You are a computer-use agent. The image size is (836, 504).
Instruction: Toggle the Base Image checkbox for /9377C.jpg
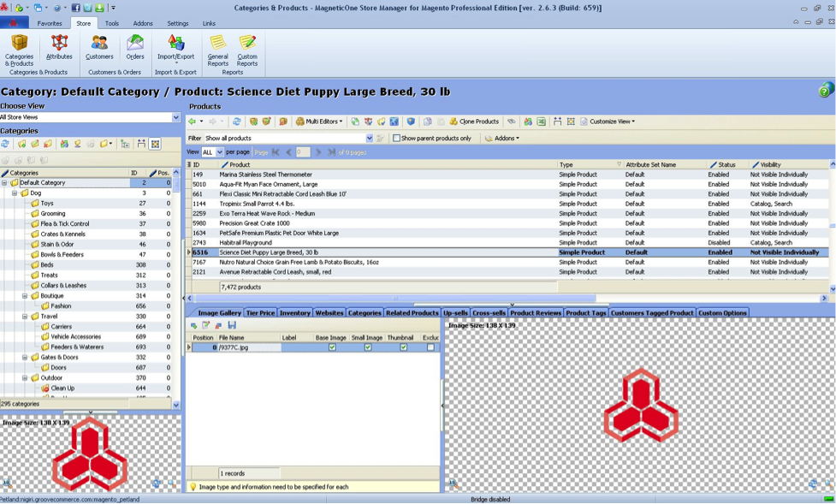(332, 347)
